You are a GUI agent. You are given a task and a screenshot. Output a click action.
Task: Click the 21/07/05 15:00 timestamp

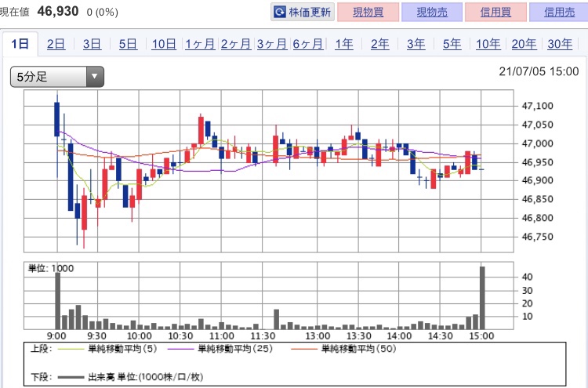pos(539,71)
